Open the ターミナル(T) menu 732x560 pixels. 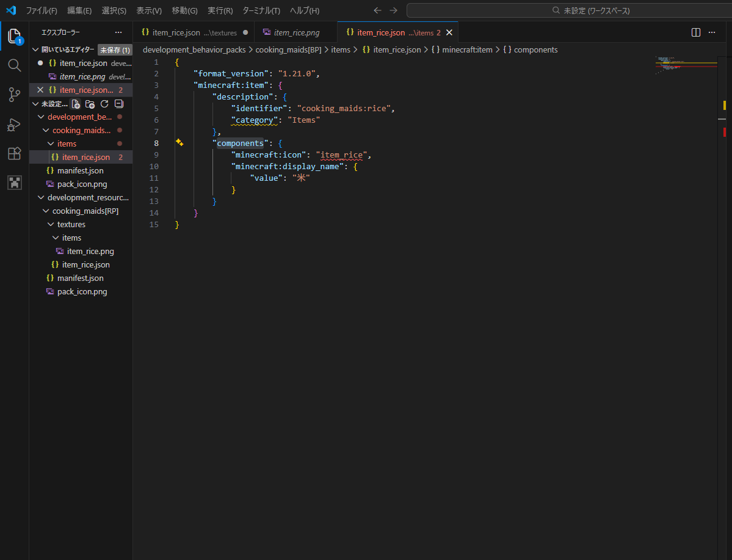point(261,10)
